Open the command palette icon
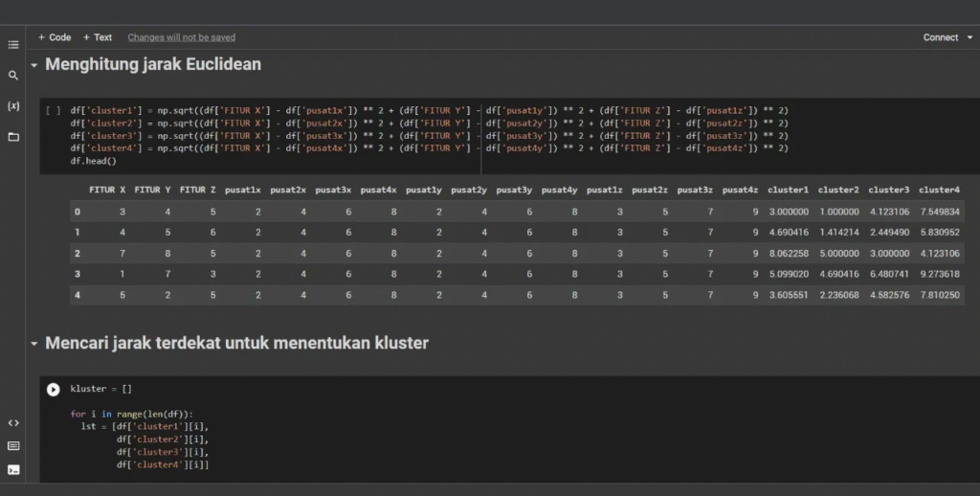 tap(13, 445)
